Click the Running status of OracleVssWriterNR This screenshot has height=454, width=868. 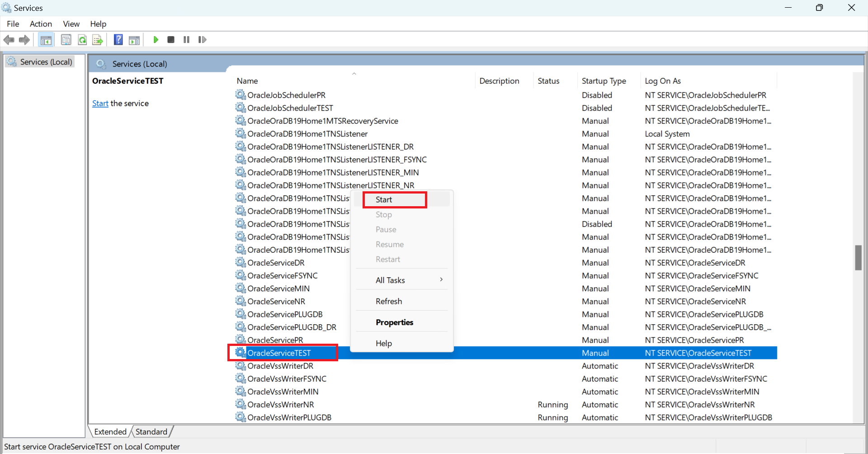coord(553,405)
